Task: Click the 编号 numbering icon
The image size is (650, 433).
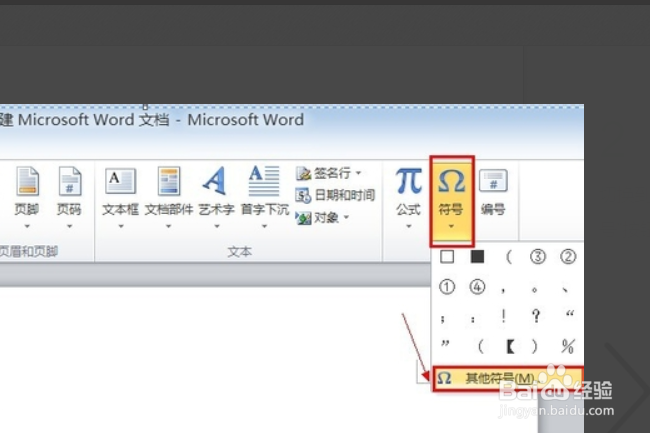Action: pos(493,181)
